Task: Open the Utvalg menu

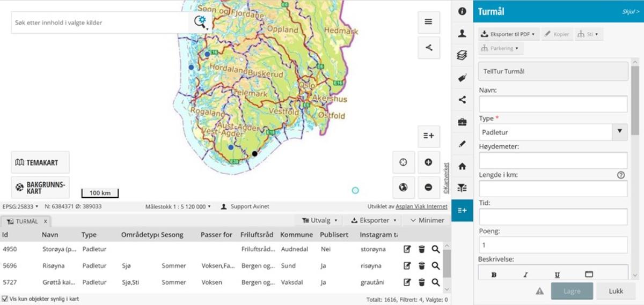Action: pos(319,220)
